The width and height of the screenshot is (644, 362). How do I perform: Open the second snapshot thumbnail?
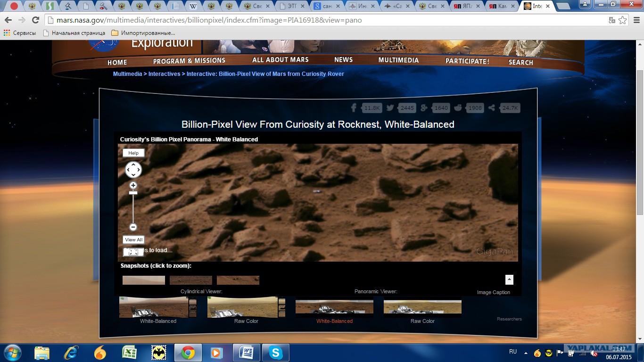[x=191, y=280]
